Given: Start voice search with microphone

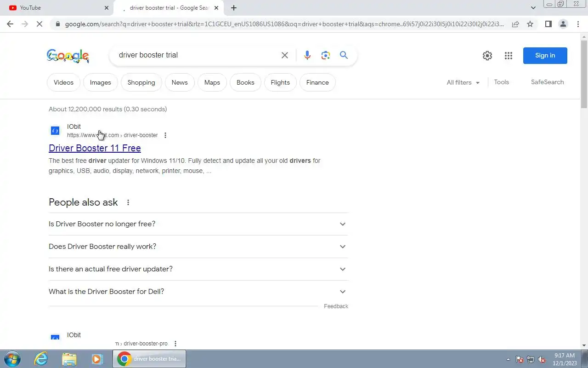Looking at the screenshot, I should click(307, 55).
